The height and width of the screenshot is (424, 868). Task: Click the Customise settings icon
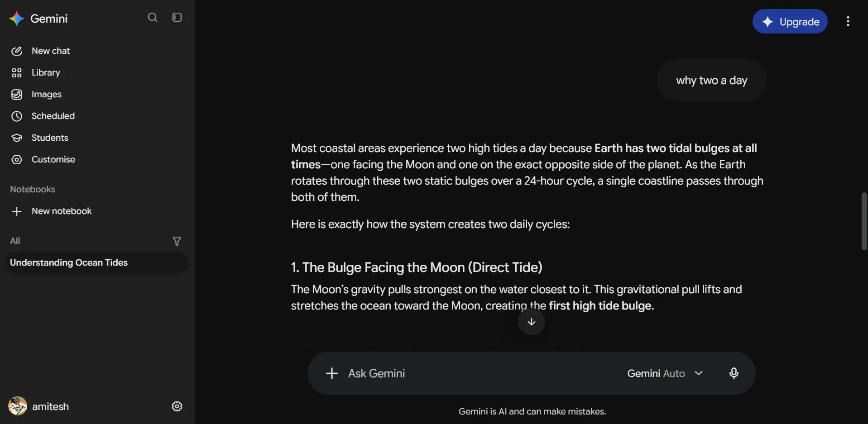pyautogui.click(x=17, y=160)
